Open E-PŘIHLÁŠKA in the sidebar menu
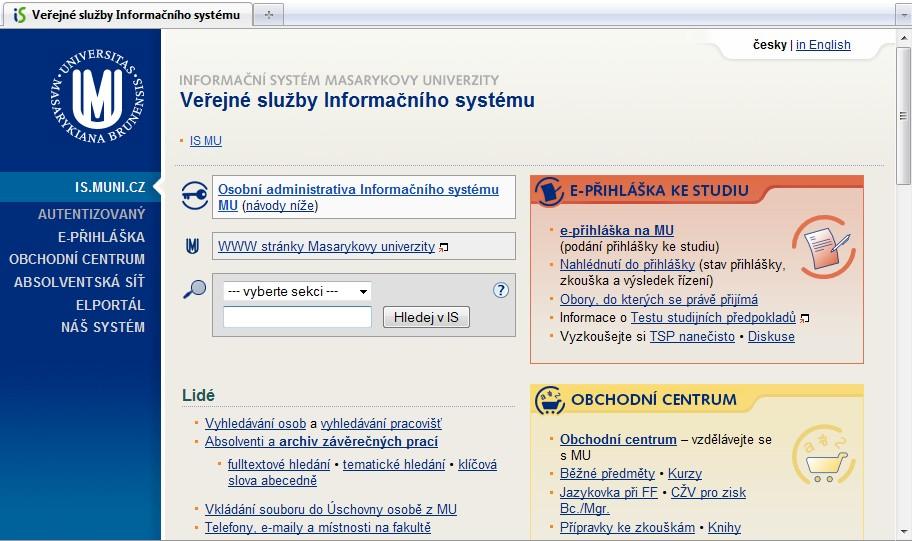Viewport: 912px width, 541px height. [x=101, y=237]
